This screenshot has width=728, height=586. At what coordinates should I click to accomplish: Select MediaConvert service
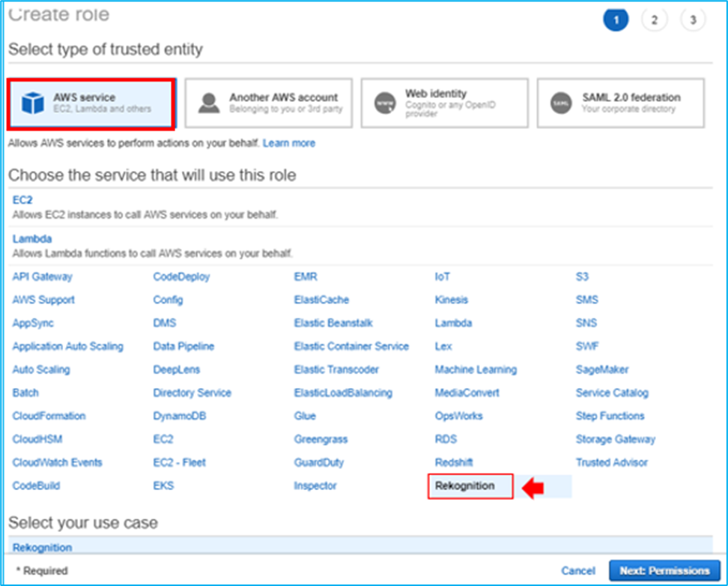click(467, 393)
